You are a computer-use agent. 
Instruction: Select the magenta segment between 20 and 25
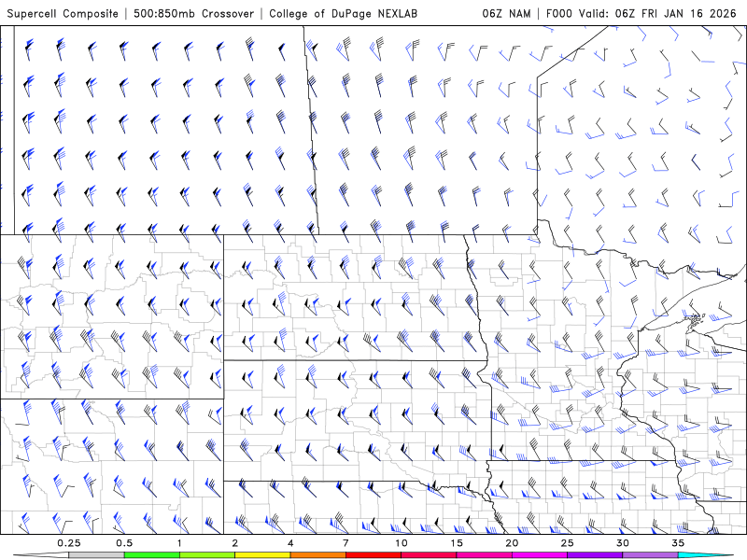(x=540, y=555)
